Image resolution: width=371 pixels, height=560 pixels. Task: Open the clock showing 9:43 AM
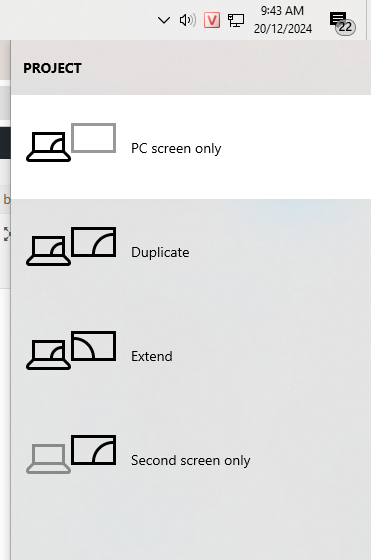tap(283, 20)
